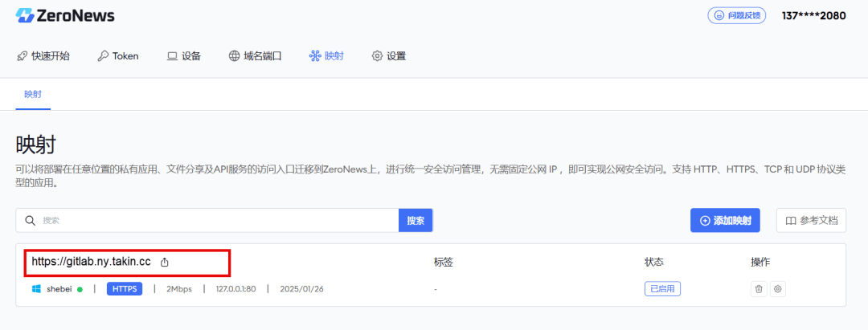Open the 设置 menu item

pos(389,56)
